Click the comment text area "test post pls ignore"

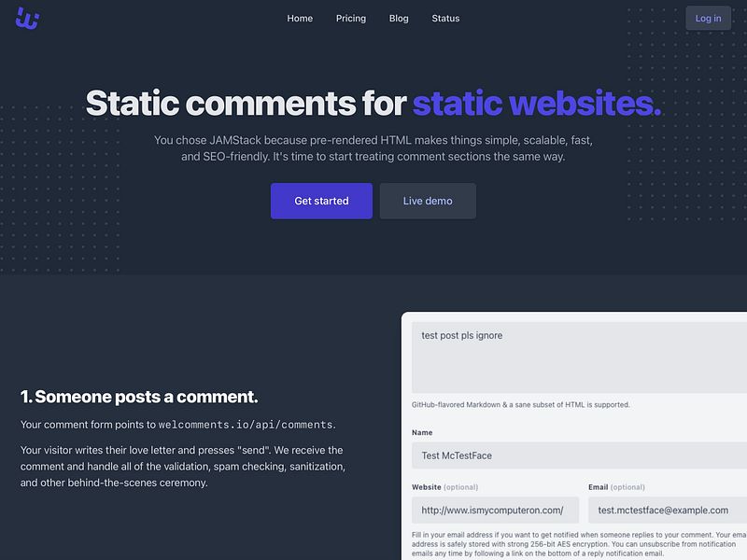(x=579, y=357)
